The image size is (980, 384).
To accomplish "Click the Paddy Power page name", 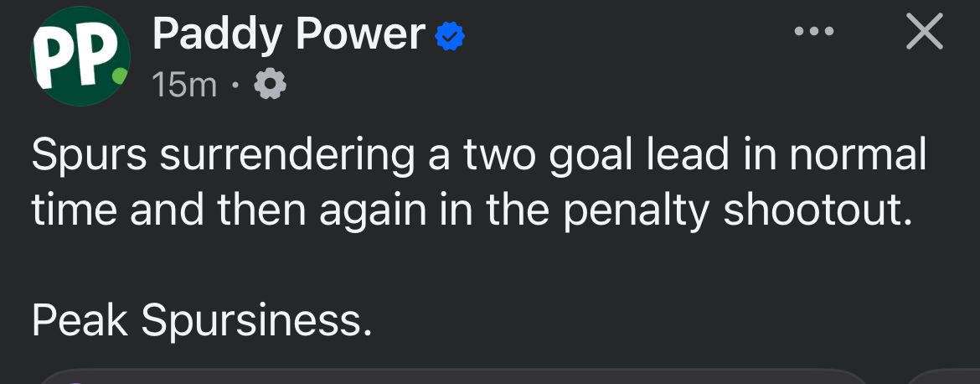I will click(289, 35).
